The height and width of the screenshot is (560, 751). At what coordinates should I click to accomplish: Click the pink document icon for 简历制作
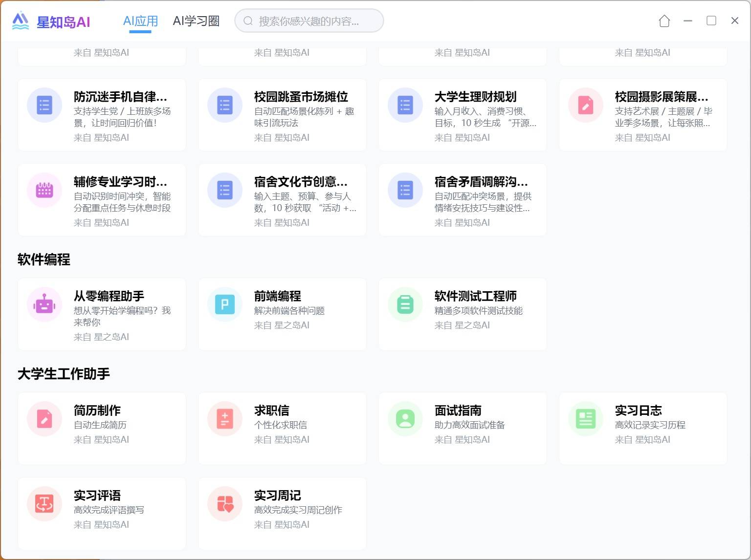44,419
